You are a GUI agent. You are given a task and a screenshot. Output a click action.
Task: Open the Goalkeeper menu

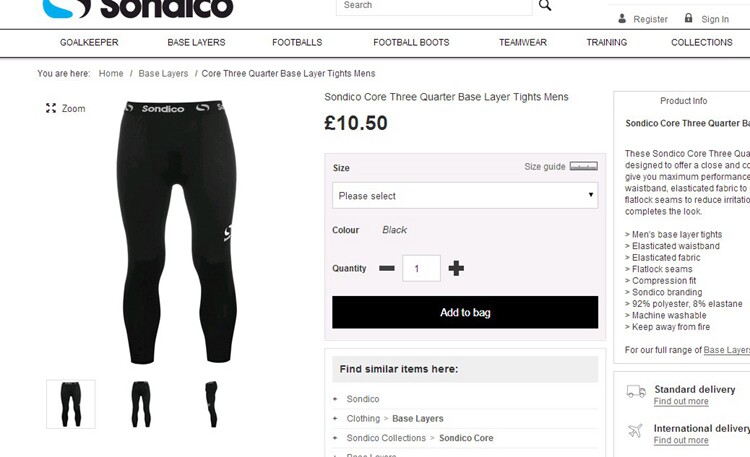(x=89, y=43)
